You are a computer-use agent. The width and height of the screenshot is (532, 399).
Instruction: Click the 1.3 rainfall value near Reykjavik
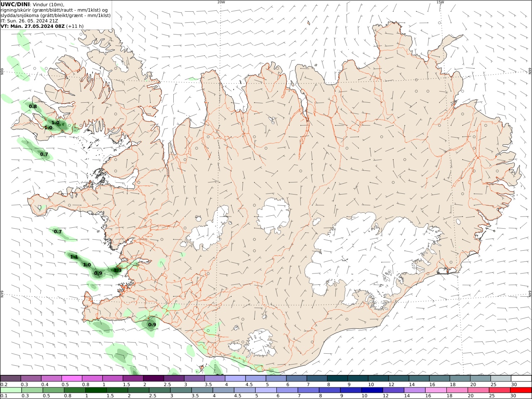[x=118, y=270]
